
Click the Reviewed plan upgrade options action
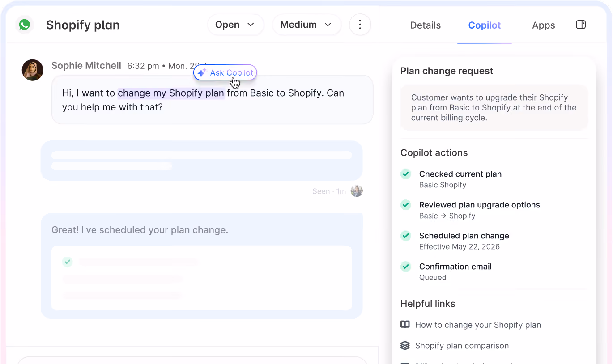coord(480,205)
